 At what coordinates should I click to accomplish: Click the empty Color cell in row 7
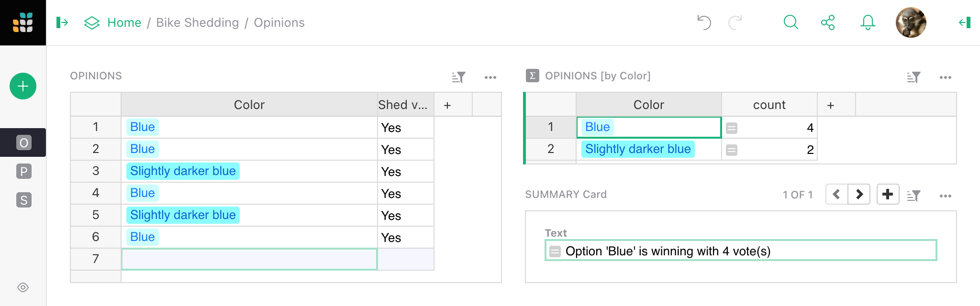click(x=249, y=259)
